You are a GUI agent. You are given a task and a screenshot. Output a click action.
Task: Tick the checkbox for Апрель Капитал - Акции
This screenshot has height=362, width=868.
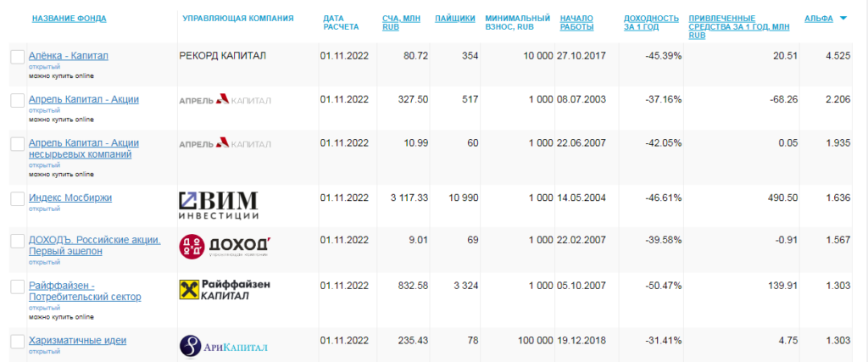(18, 100)
